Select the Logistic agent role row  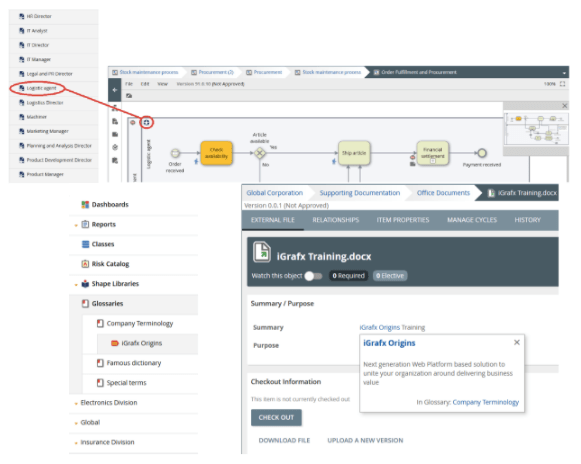click(x=54, y=88)
